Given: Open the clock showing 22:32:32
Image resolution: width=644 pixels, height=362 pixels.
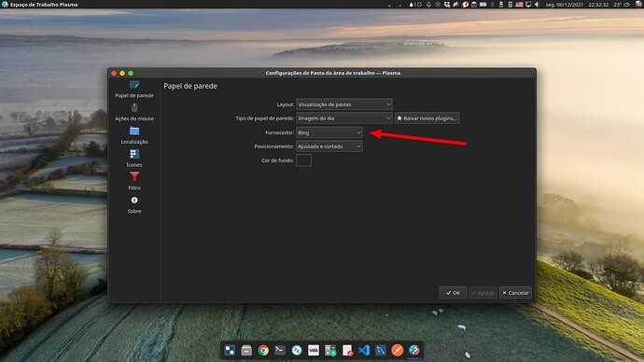Looking at the screenshot, I should 598,5.
